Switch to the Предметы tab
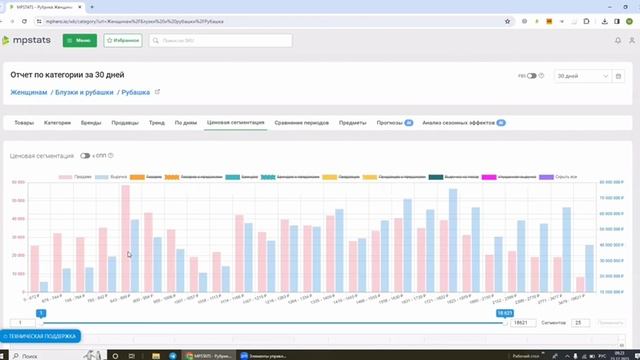 [x=353, y=123]
